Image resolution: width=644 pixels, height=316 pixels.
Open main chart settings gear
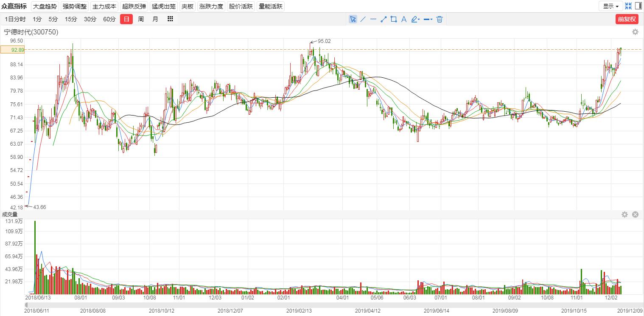(x=635, y=32)
